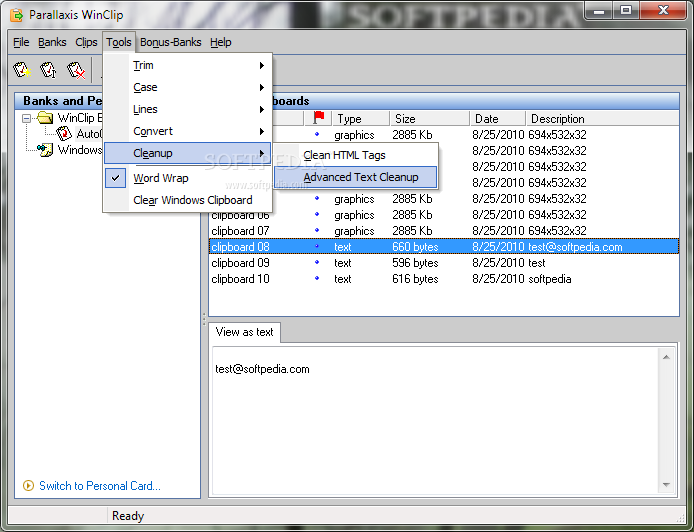This screenshot has width=694, height=532.
Task: Click Switch to Personal Card link
Action: click(x=100, y=486)
